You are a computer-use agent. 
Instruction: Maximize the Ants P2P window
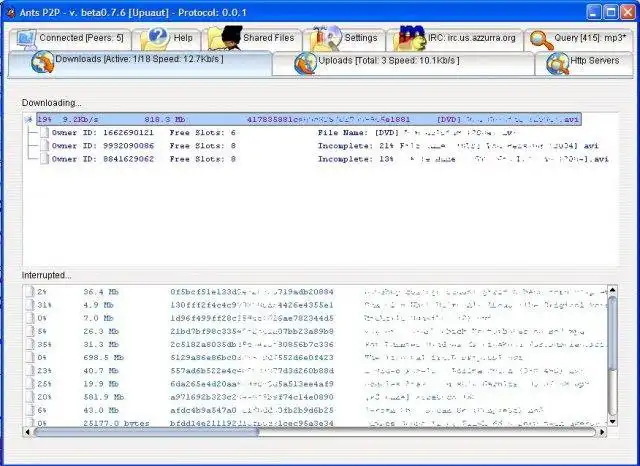click(611, 12)
